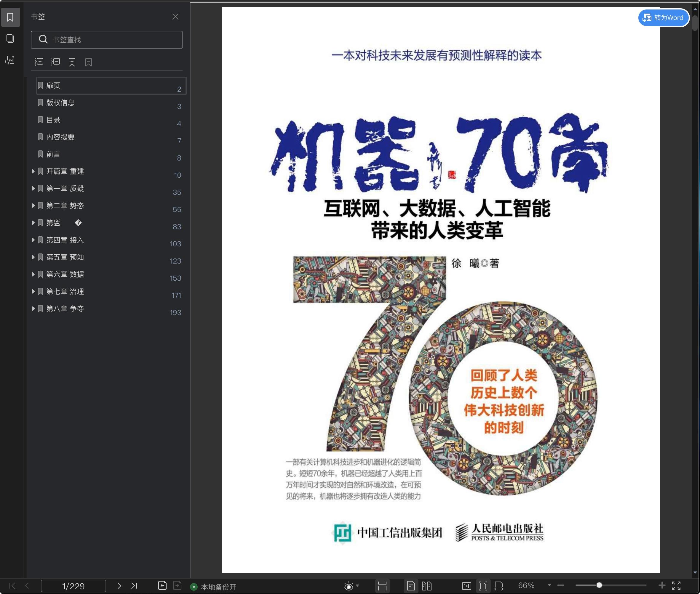Viewport: 700px width, 594px height.
Task: Expand the garbled 第三章 bookmark on page 83
Action: click(33, 223)
